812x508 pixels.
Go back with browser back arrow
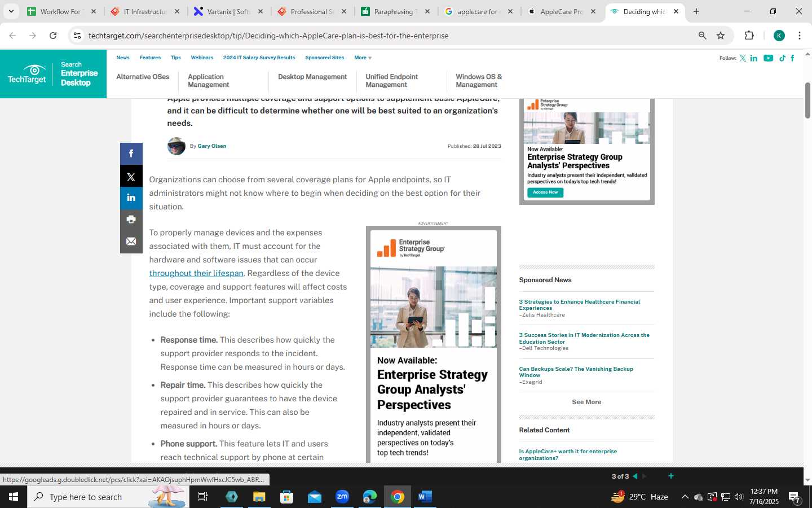(x=12, y=36)
